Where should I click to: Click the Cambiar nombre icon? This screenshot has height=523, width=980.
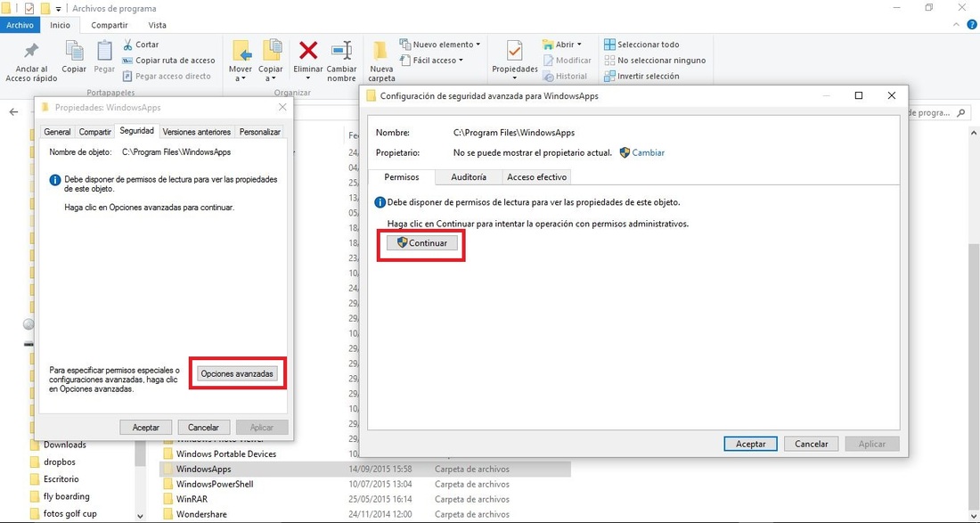(341, 52)
